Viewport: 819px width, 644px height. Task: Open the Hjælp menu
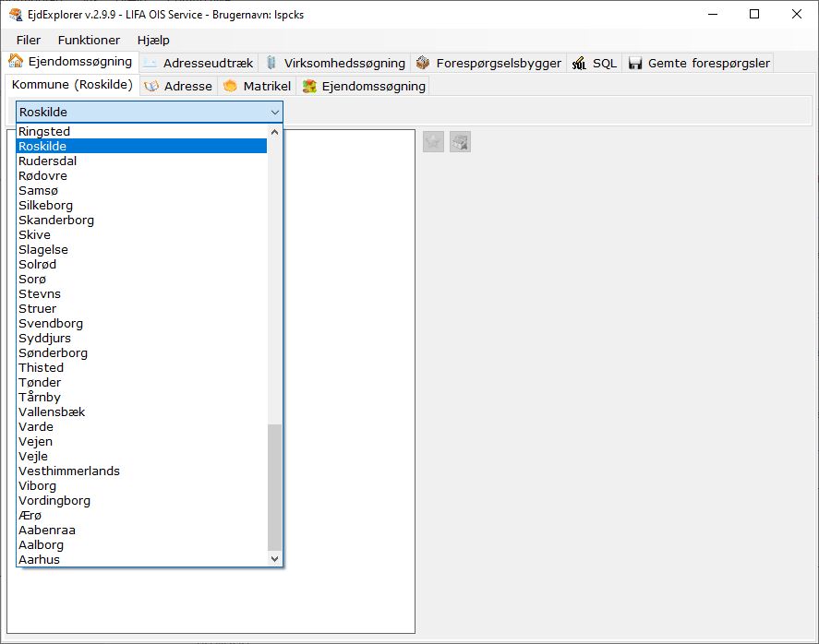click(153, 40)
